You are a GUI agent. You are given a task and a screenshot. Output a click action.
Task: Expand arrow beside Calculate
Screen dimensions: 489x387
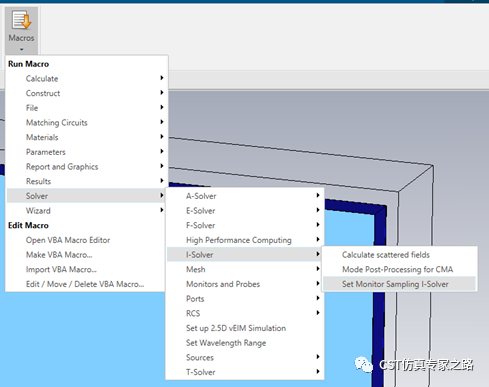162,78
